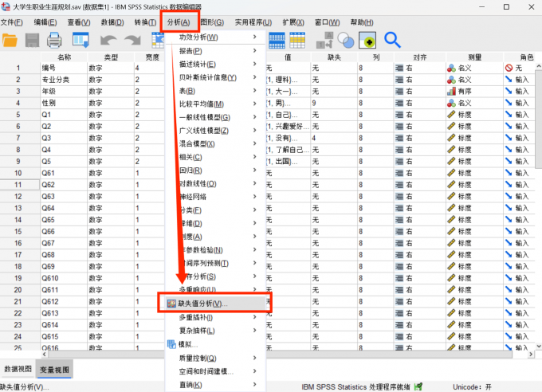Click the missing value 4 for Q3
Image resolution: width=542 pixels, height=392 pixels.
[x=334, y=139]
